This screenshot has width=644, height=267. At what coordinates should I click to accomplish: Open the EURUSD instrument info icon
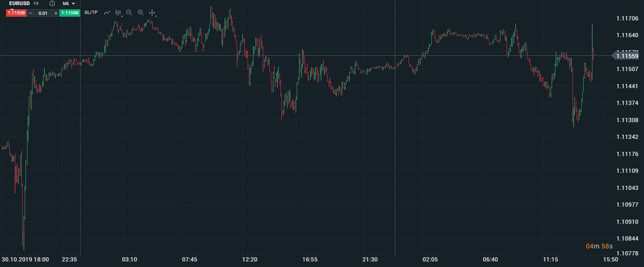(x=52, y=3)
